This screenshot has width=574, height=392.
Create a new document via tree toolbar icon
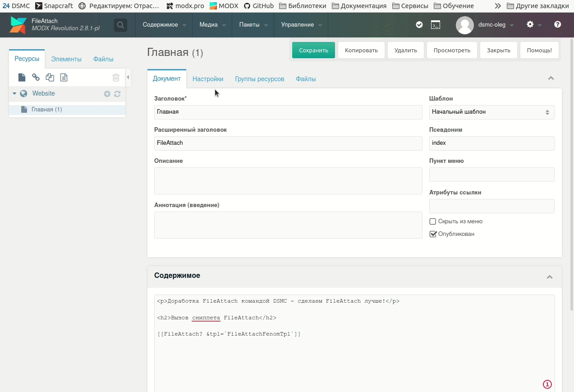point(22,78)
